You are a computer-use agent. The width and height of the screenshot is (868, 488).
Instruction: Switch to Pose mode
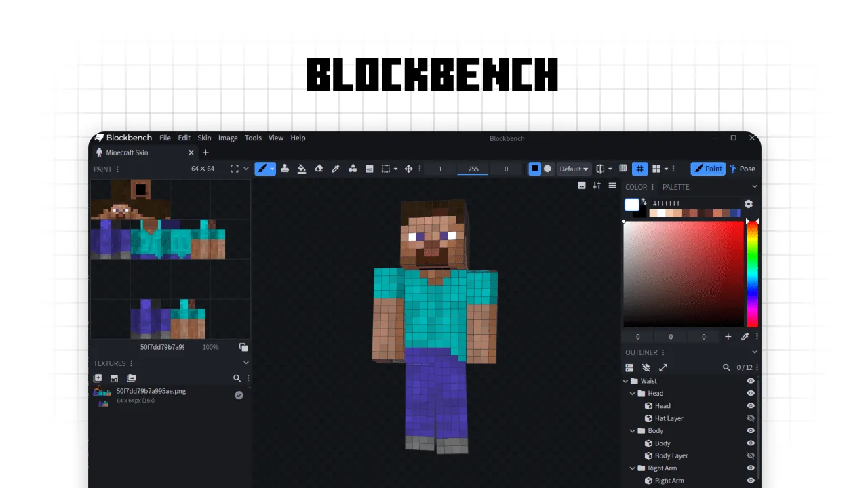click(742, 169)
